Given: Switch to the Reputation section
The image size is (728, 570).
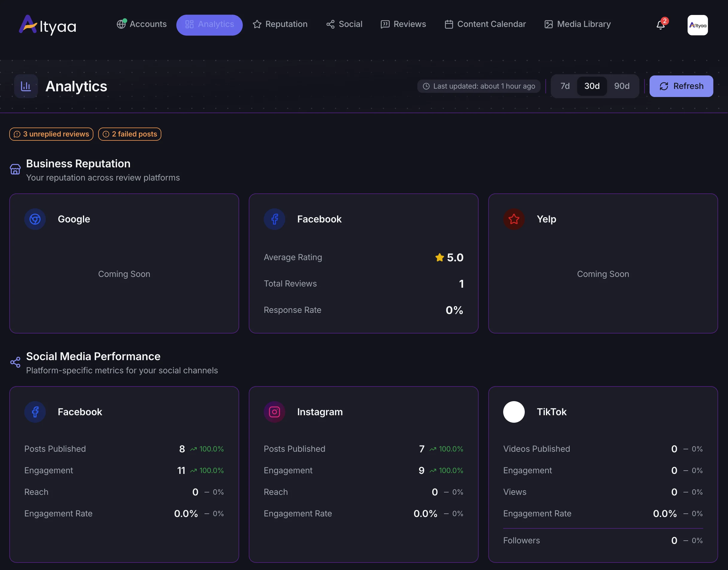Looking at the screenshot, I should (280, 24).
